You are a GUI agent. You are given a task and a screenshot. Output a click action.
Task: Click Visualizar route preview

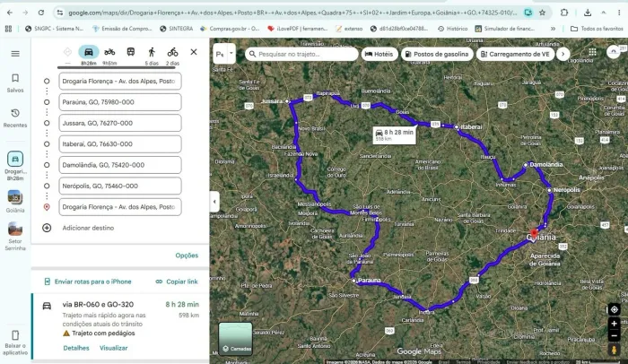[x=113, y=348]
